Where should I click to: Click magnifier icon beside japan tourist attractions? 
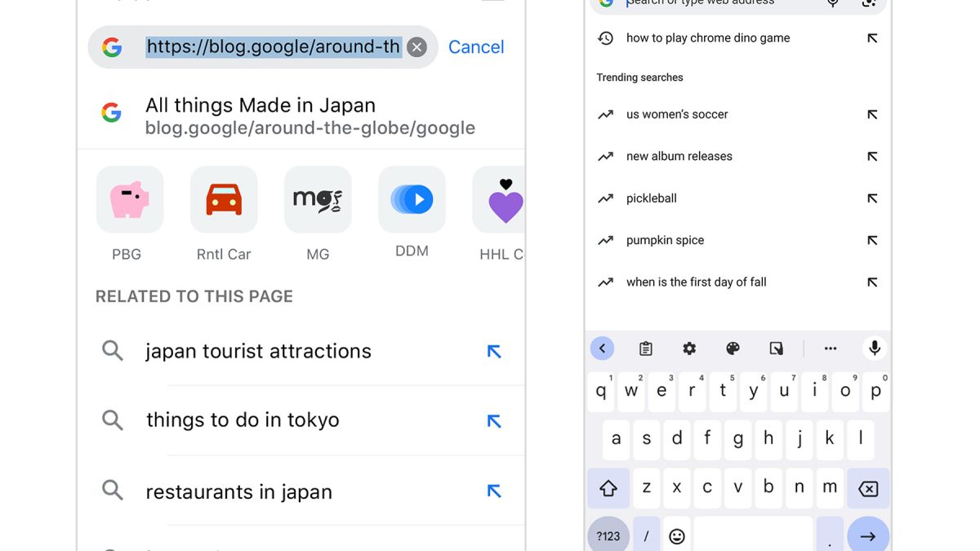pyautogui.click(x=113, y=351)
